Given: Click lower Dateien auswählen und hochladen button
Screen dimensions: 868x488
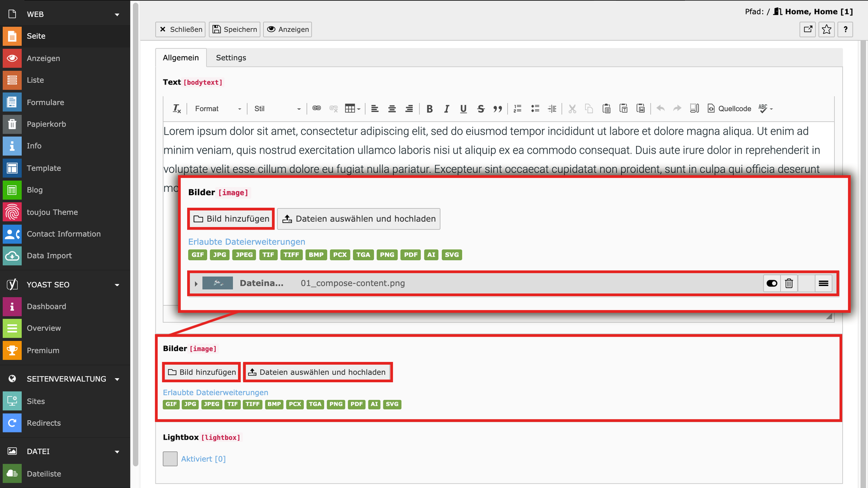Looking at the screenshot, I should (x=317, y=372).
